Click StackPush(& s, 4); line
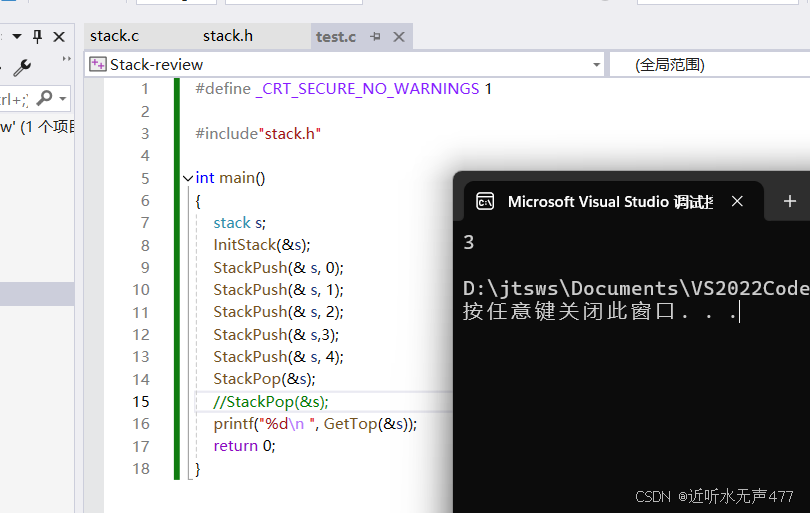This screenshot has height=513, width=810. coord(278,357)
